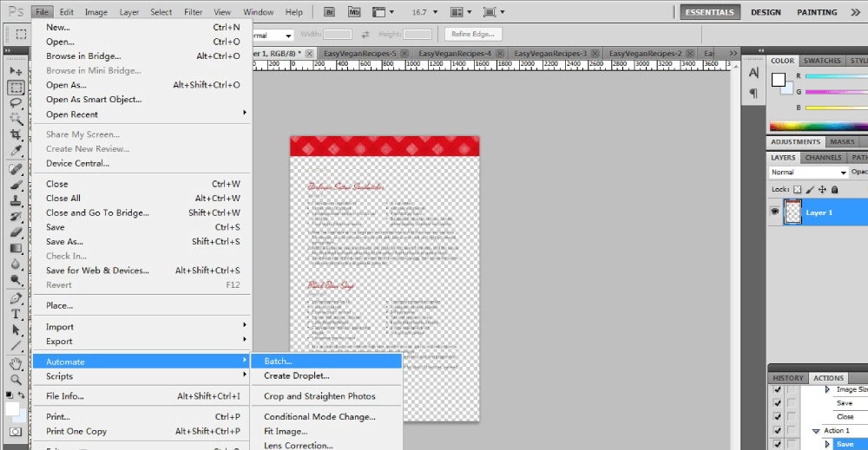The width and height of the screenshot is (868, 450).
Task: Activate the Type tool
Action: (16, 313)
